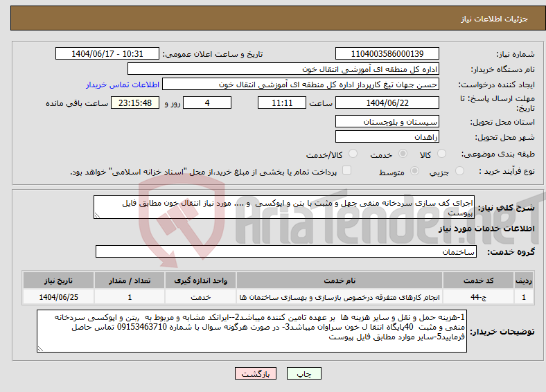Click the واحد اندازه گیری column header

(x=200, y=280)
